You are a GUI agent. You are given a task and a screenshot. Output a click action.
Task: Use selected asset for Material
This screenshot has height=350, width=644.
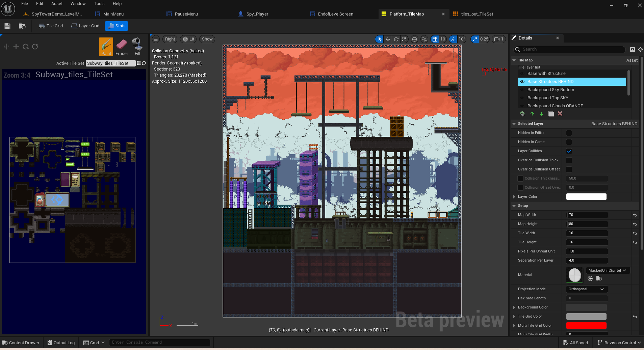[x=590, y=278]
